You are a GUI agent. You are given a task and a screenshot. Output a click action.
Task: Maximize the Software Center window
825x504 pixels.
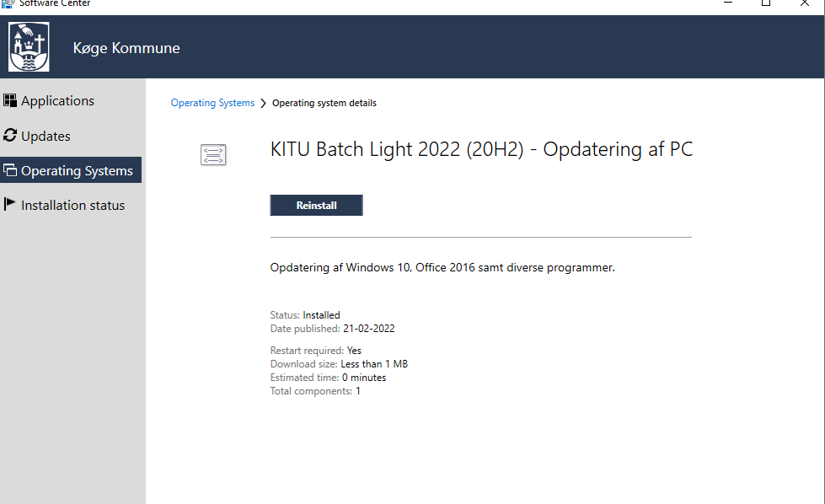click(x=766, y=3)
